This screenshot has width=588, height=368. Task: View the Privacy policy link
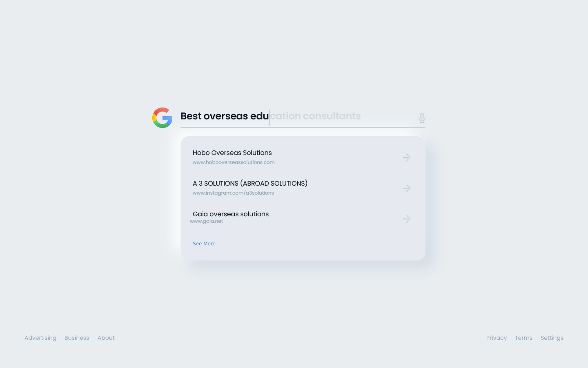[496, 338]
